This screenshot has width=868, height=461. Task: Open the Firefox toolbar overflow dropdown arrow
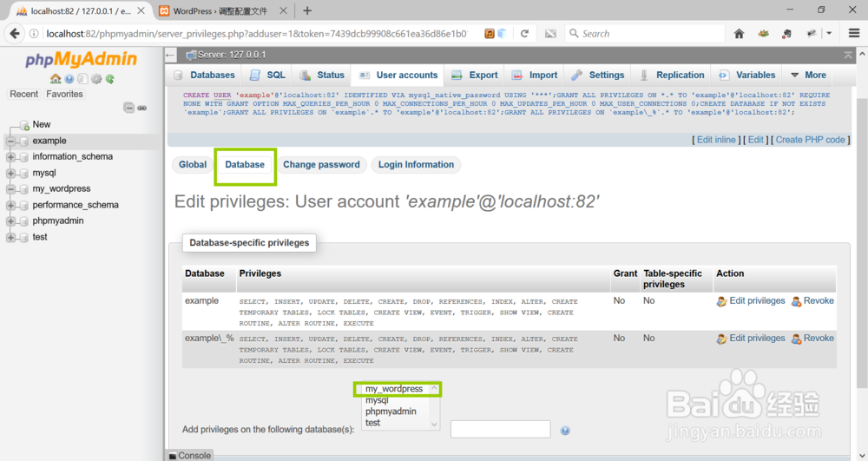829,34
